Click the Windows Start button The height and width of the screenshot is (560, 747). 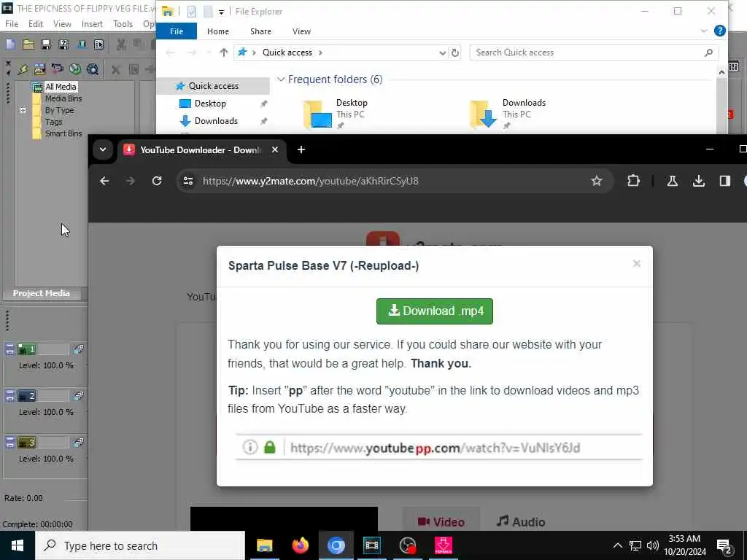coord(18,545)
